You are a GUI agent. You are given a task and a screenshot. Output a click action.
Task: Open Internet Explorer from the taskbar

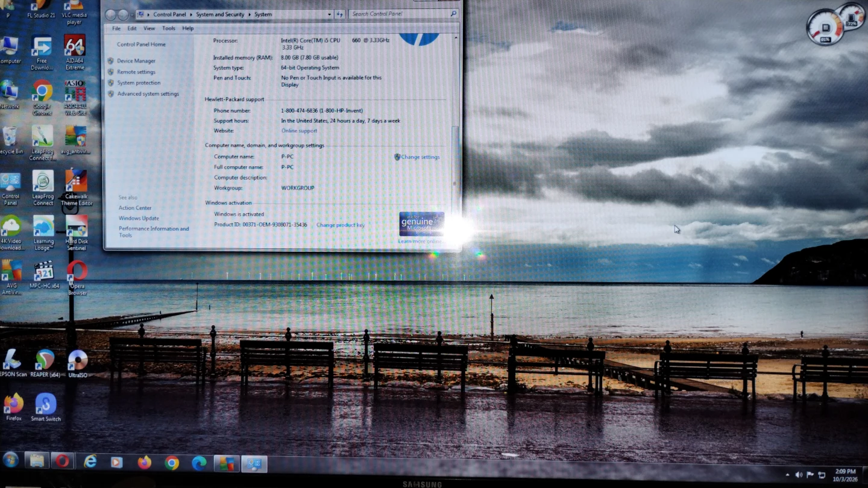click(x=90, y=462)
